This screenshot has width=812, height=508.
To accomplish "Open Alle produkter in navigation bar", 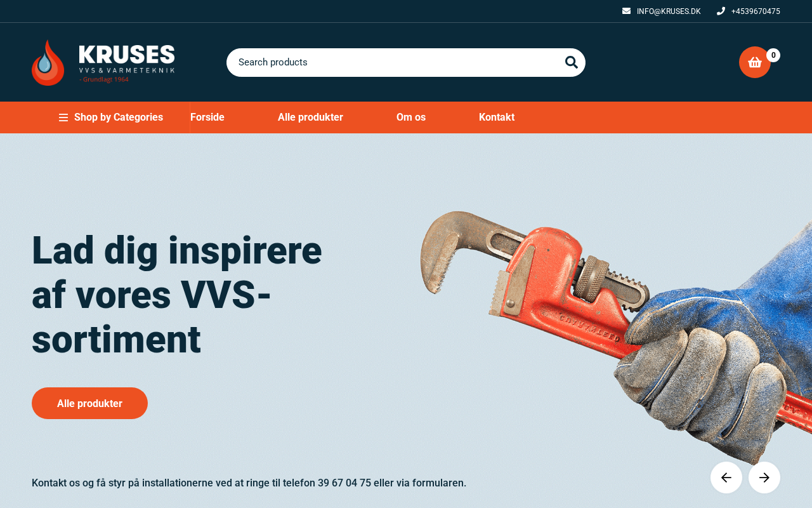I will (310, 117).
